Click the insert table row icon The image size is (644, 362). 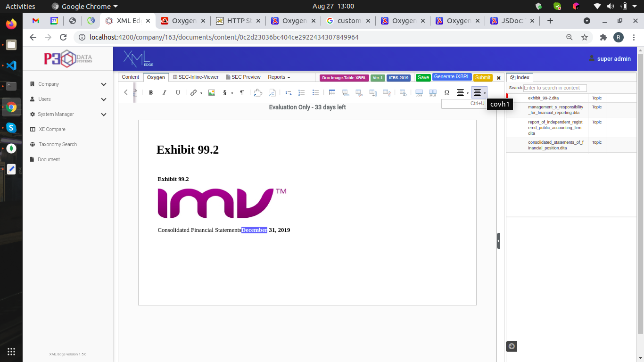coord(346,93)
